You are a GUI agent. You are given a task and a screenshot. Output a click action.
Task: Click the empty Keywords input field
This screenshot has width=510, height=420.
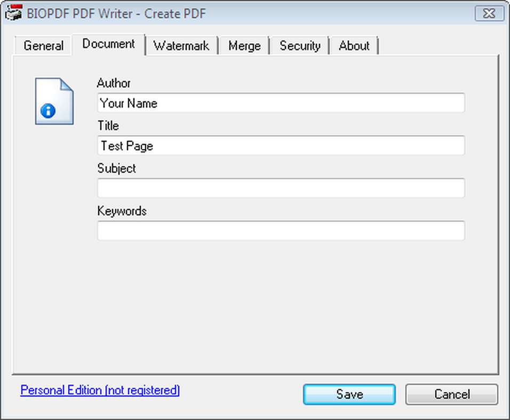281,231
